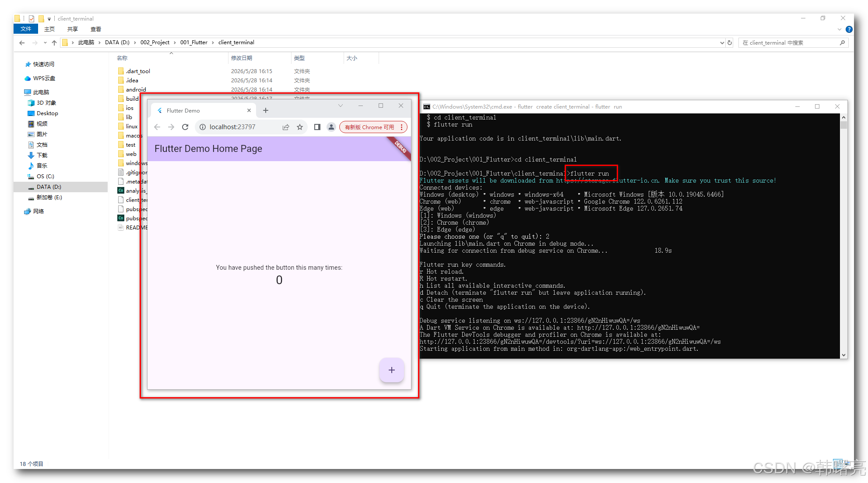Close the Flutter Demo tab

click(249, 110)
